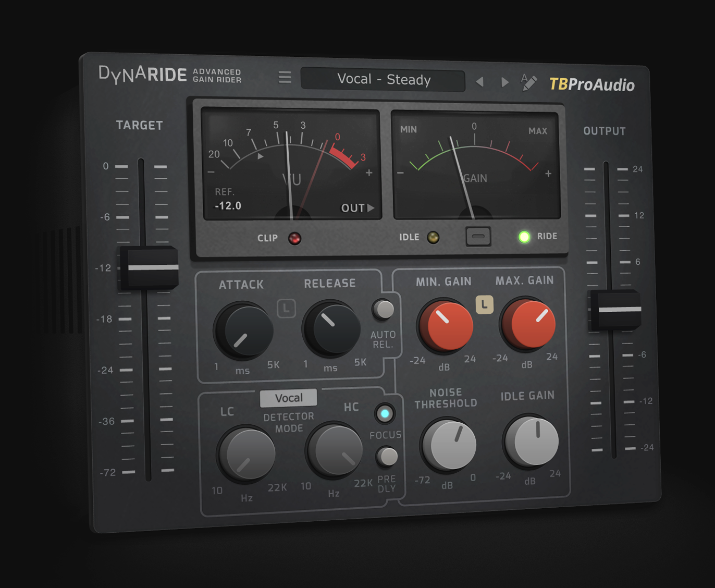
Task: Toggle the PRE DLY switch
Action: (387, 457)
